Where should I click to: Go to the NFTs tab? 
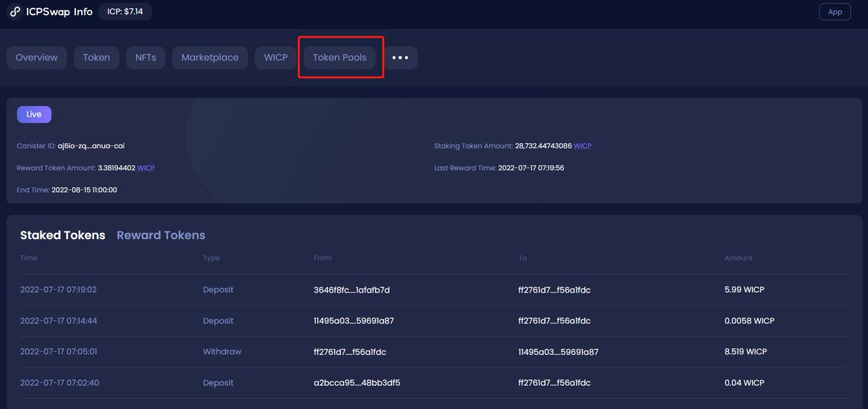[145, 58]
